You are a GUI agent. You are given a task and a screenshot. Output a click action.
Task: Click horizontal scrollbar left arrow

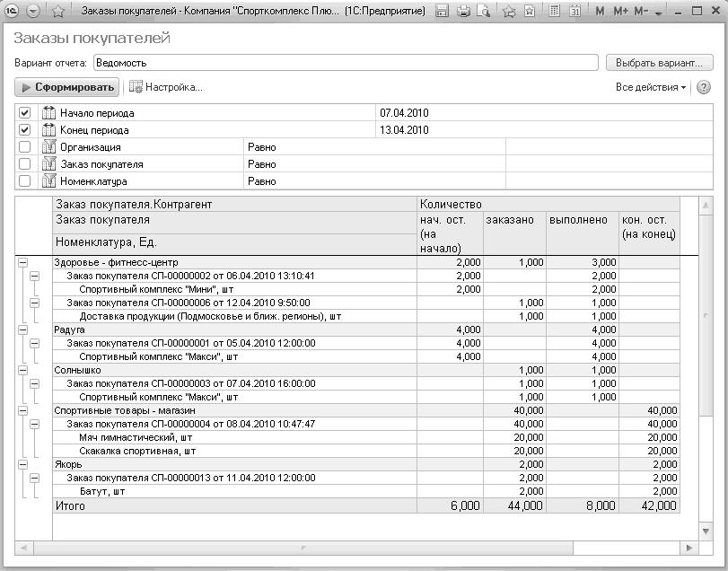click(x=23, y=548)
